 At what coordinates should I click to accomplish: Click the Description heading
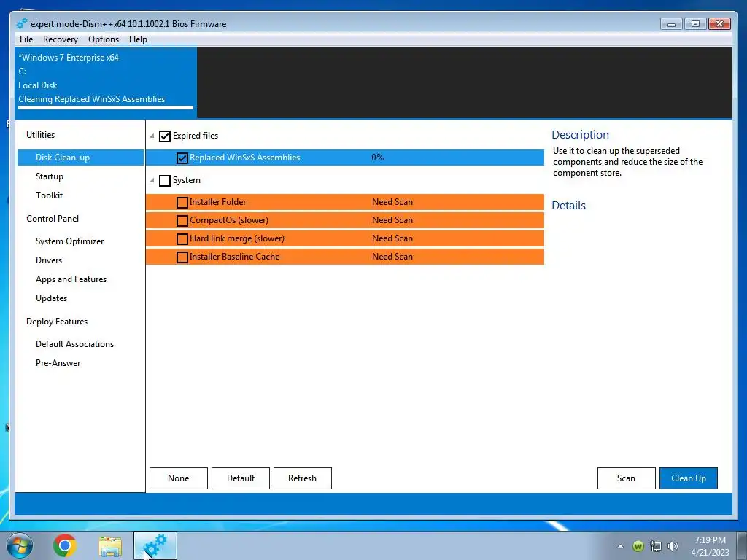(x=580, y=135)
